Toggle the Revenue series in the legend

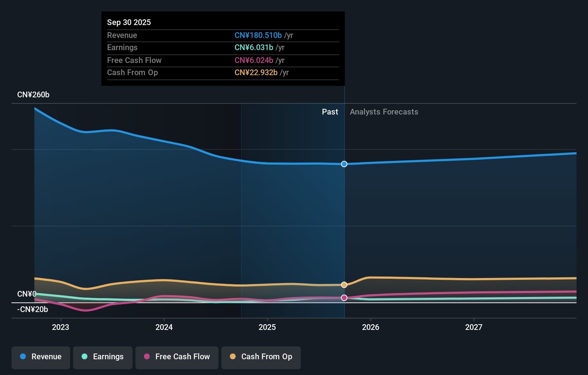(x=40, y=357)
